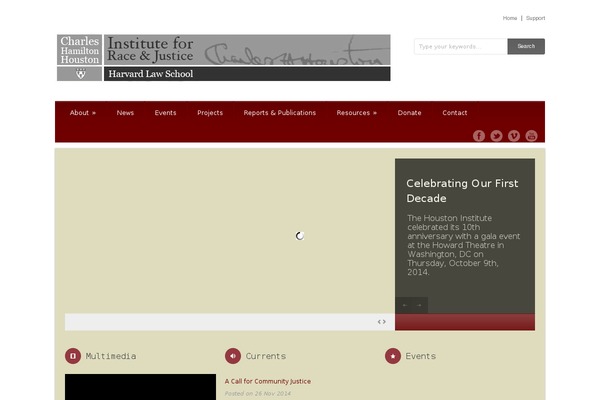Click the black multimedia video thumbnail
This screenshot has width=600, height=400.
pos(140,387)
